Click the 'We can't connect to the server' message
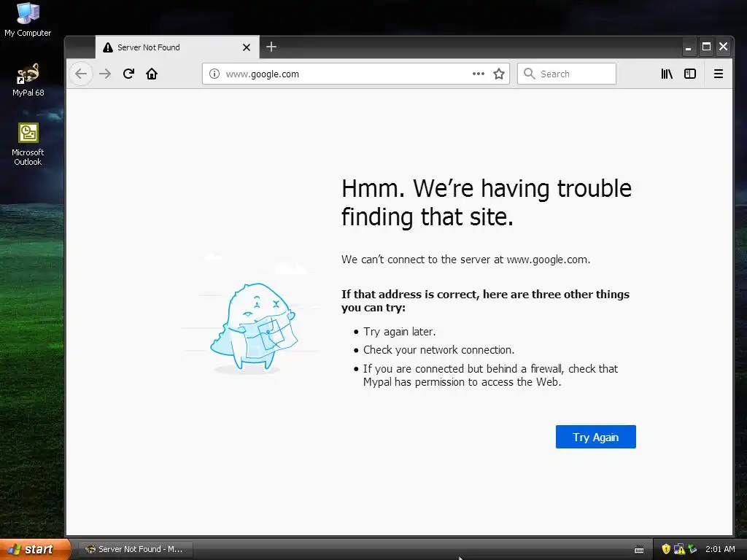 [465, 260]
